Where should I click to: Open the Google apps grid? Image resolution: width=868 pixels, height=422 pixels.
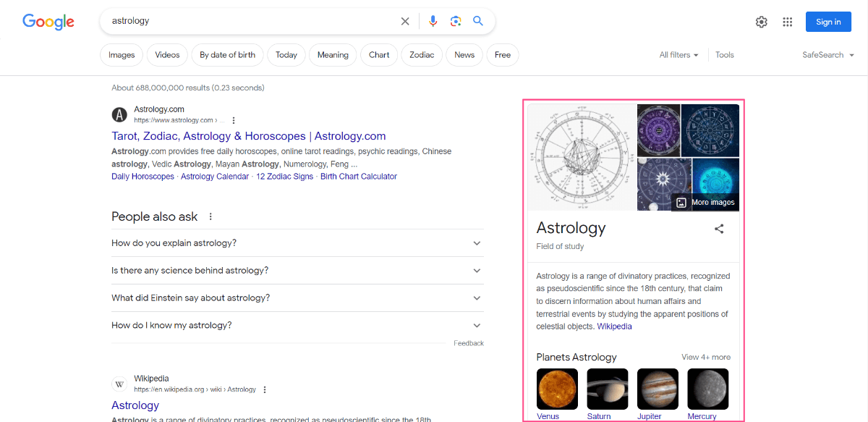click(788, 22)
